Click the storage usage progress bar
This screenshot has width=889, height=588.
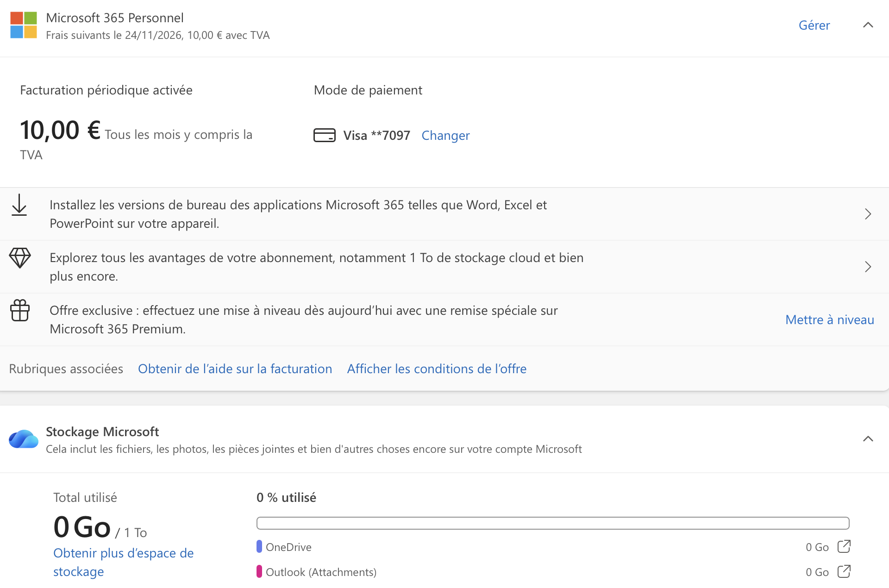(553, 523)
